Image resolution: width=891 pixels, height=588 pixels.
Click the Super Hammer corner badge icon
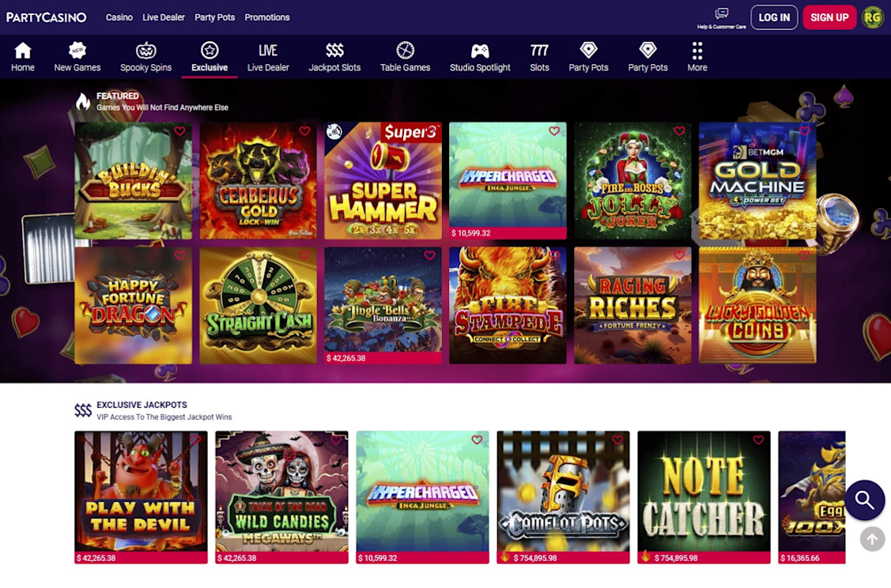pos(334,132)
